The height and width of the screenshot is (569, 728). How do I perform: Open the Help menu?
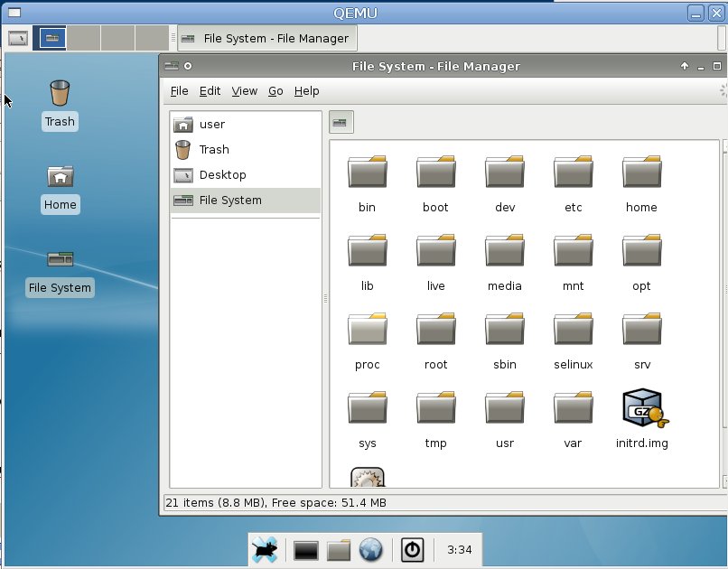306,91
